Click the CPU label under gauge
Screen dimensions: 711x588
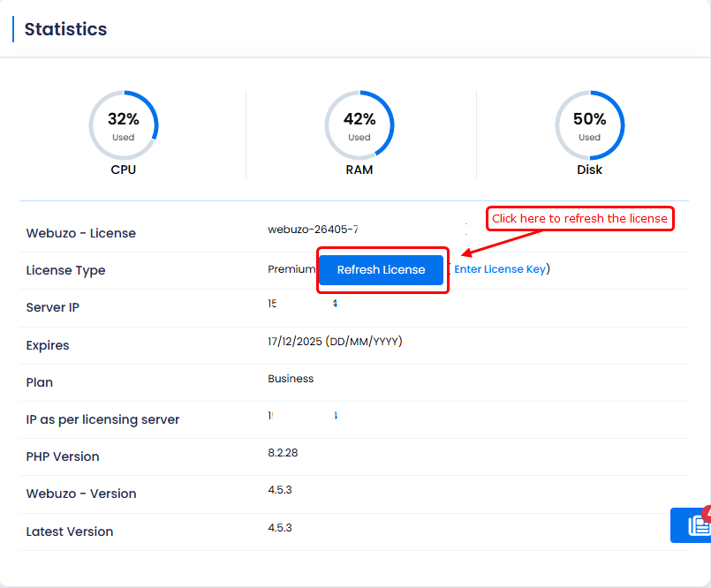[124, 170]
